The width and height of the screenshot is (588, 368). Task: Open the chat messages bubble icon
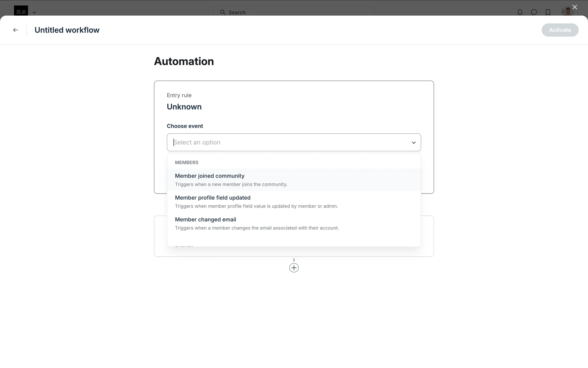tap(534, 12)
